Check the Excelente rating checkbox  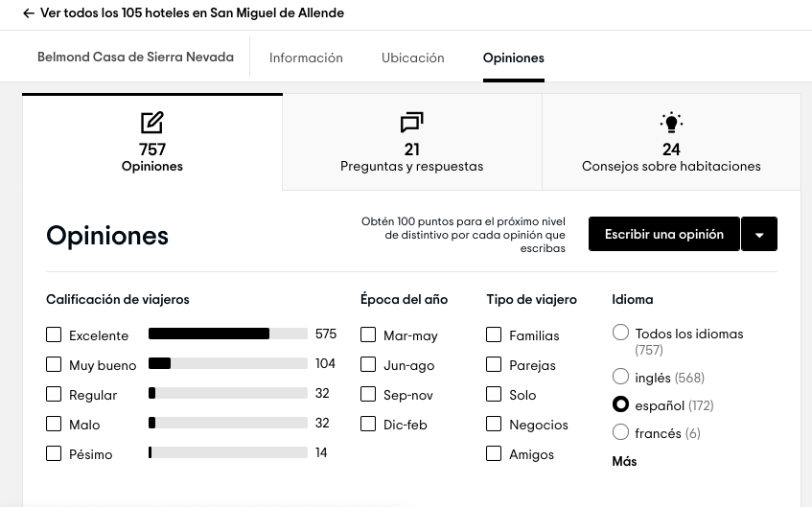54,335
